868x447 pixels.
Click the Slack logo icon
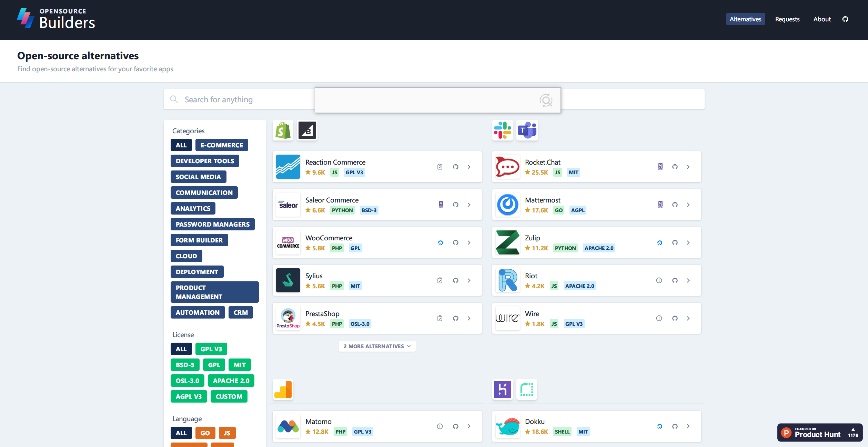click(x=502, y=131)
